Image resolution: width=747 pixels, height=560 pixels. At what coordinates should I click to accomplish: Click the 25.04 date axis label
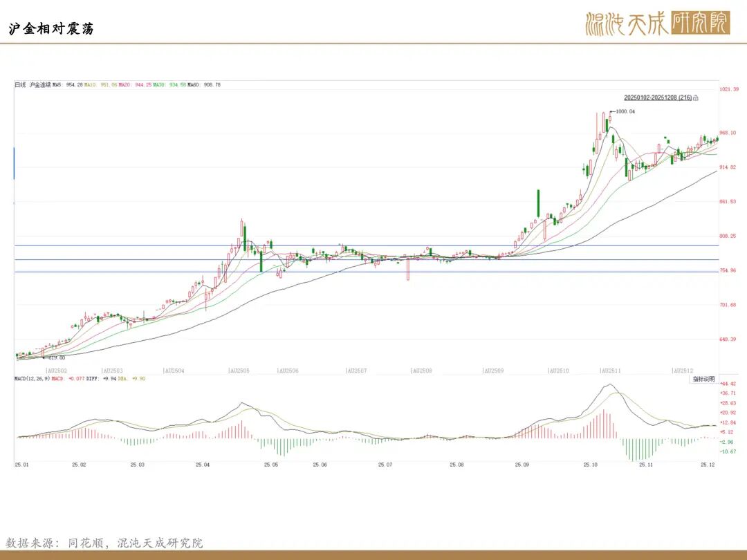click(x=203, y=465)
